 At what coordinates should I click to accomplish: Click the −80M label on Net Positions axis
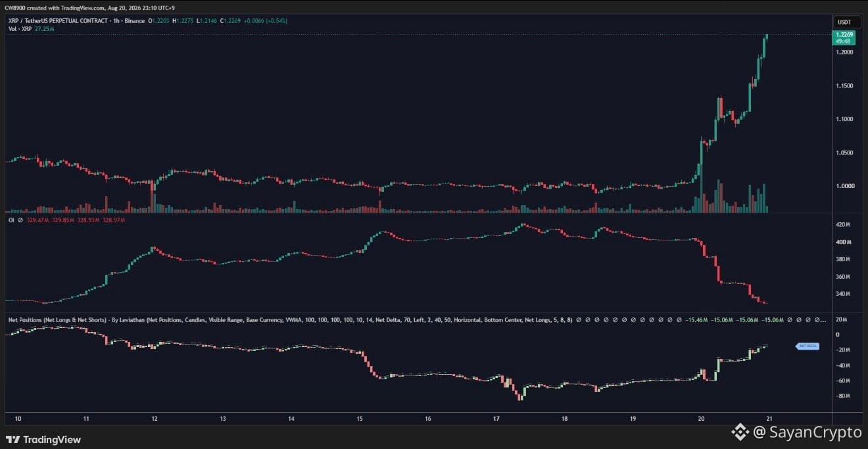[x=843, y=396]
